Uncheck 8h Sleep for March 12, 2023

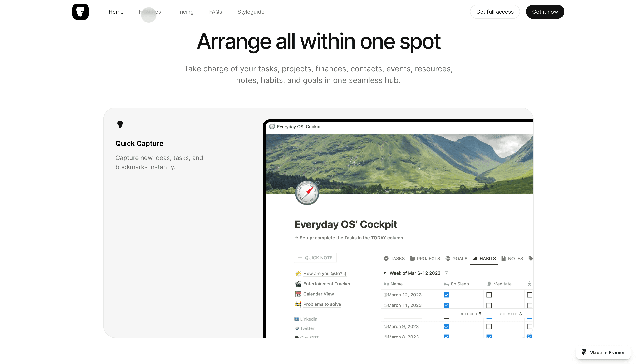pyautogui.click(x=446, y=295)
